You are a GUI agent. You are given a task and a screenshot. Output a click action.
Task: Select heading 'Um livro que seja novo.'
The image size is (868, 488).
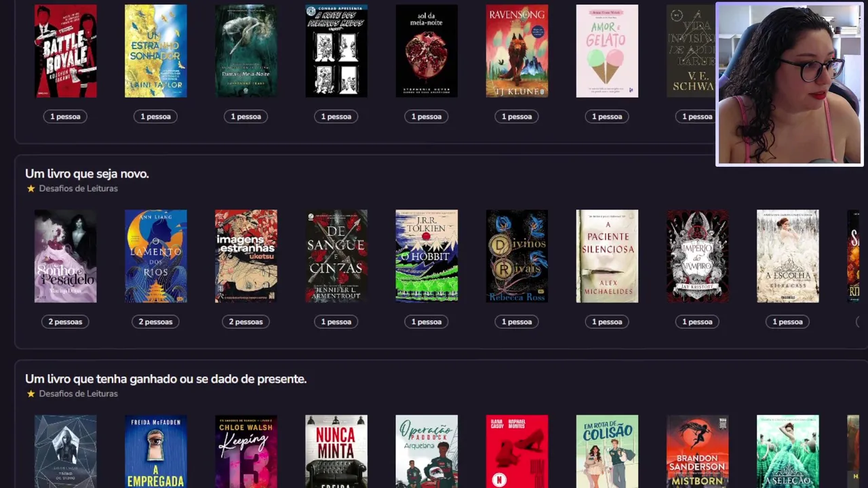pos(87,174)
